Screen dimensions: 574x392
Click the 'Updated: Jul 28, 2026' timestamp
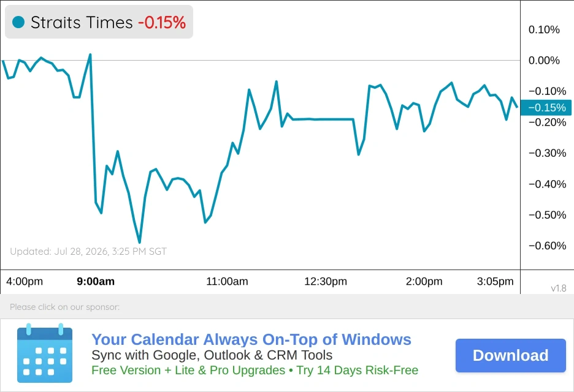[x=88, y=252]
